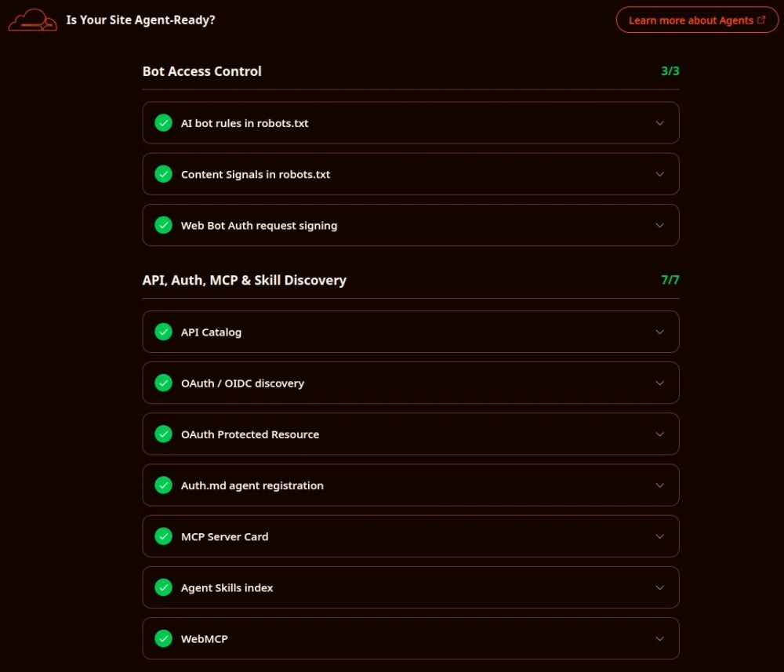Click green check icon beside AI bot rules

(x=164, y=123)
